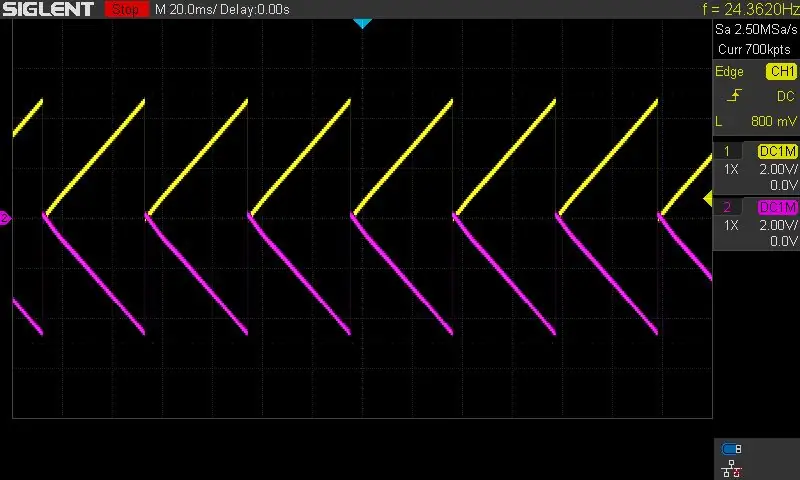Click the rising edge slope icon
The width and height of the screenshot is (800, 480).
coord(734,95)
